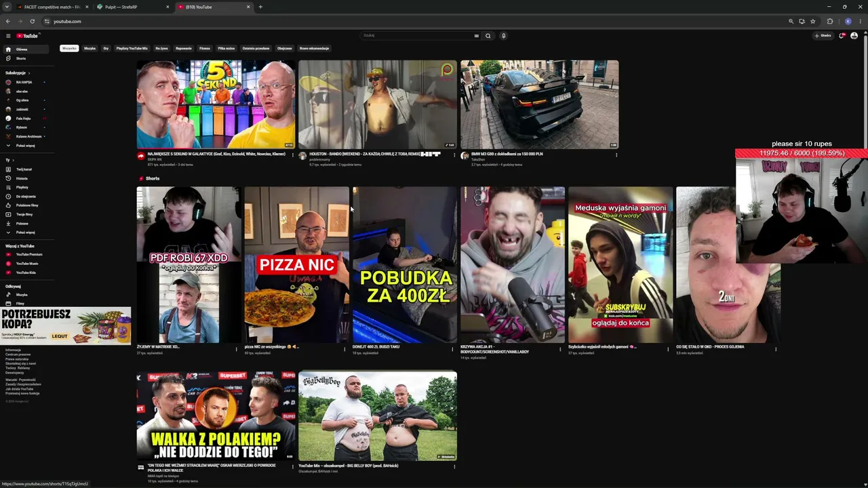The height and width of the screenshot is (488, 868).
Task: Open Muzyka under Odkrywaj
Action: 24,295
